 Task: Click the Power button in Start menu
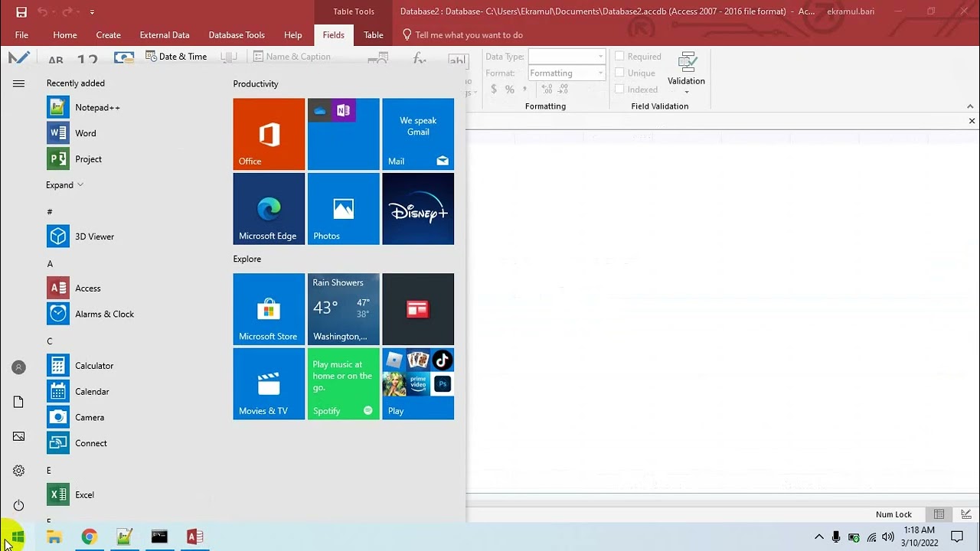pos(18,505)
